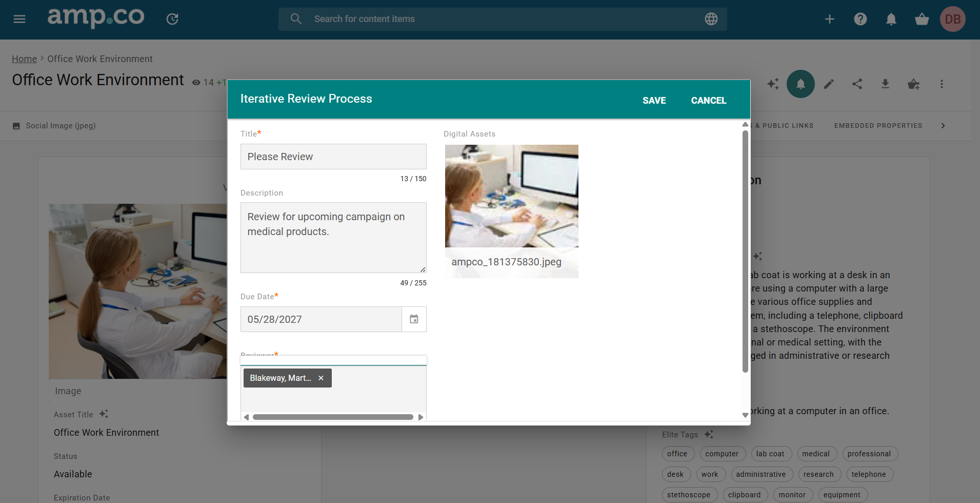Click the 'lab coat' tag
Viewport: 980px width, 503px height.
[770, 454]
